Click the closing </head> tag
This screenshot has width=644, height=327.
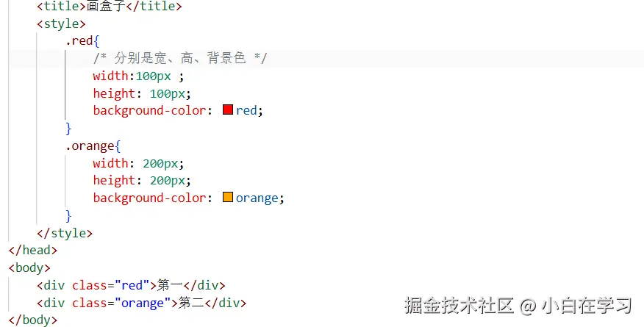[32, 250]
